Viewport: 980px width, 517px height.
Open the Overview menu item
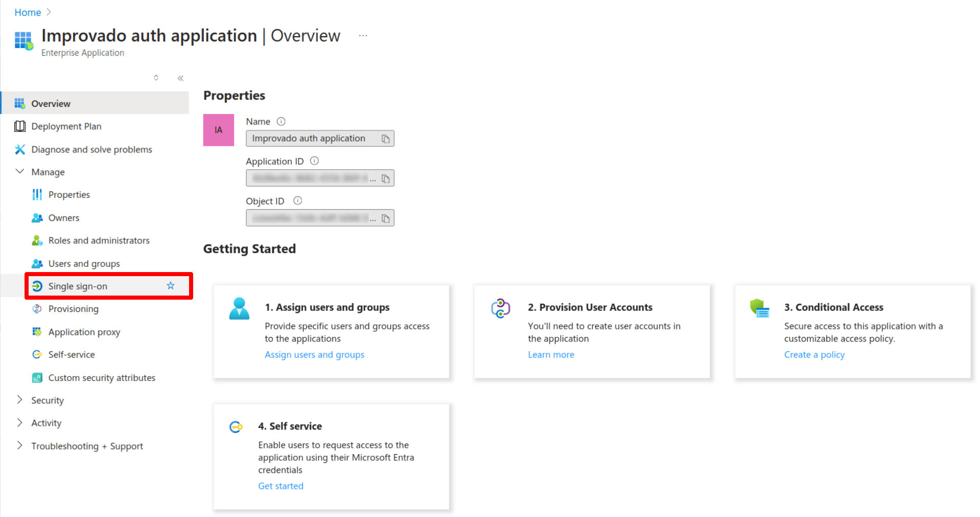95,103
